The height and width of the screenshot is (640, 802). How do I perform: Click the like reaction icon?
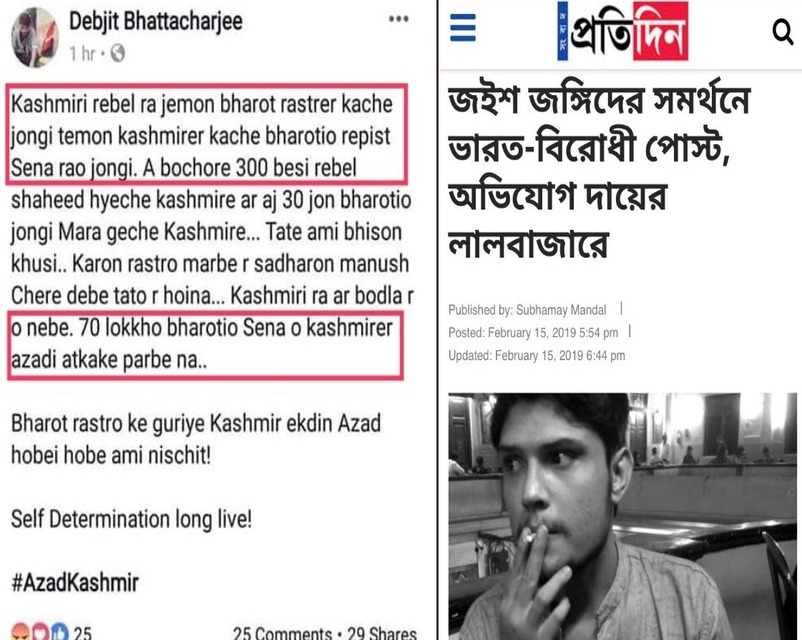click(x=60, y=632)
